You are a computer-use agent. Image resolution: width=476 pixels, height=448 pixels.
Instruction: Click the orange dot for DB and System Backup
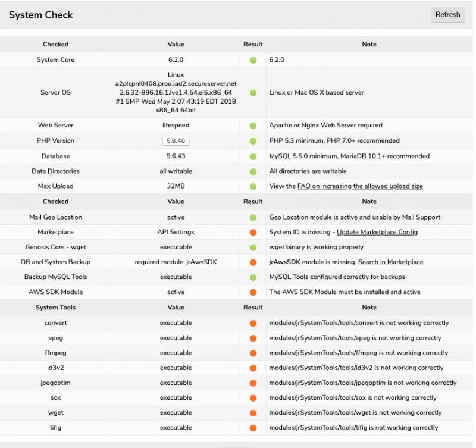point(253,262)
